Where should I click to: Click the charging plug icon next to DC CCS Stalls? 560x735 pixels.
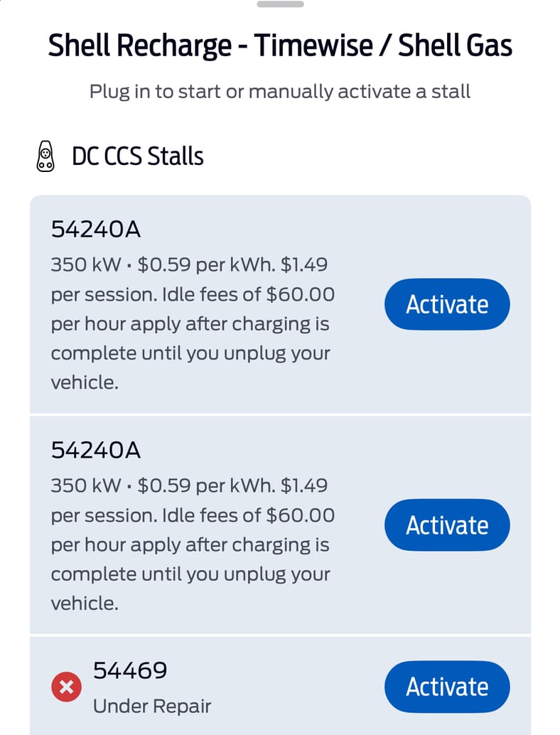pos(47,156)
